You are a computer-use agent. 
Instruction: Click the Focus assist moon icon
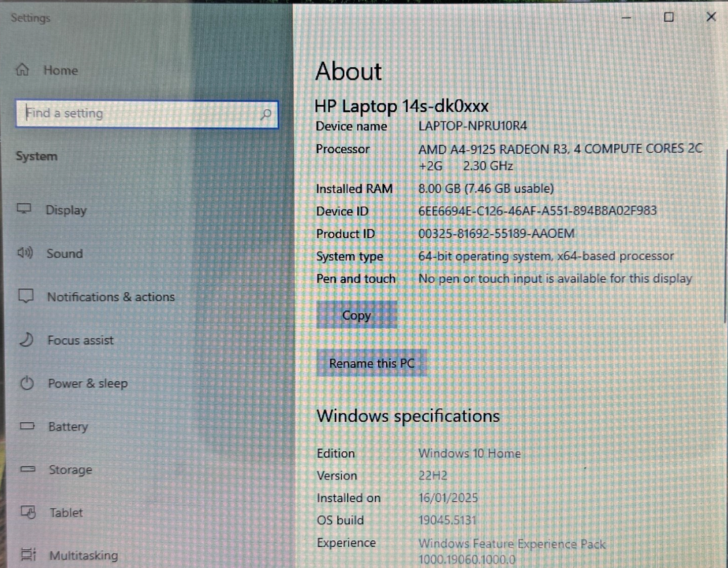point(26,339)
